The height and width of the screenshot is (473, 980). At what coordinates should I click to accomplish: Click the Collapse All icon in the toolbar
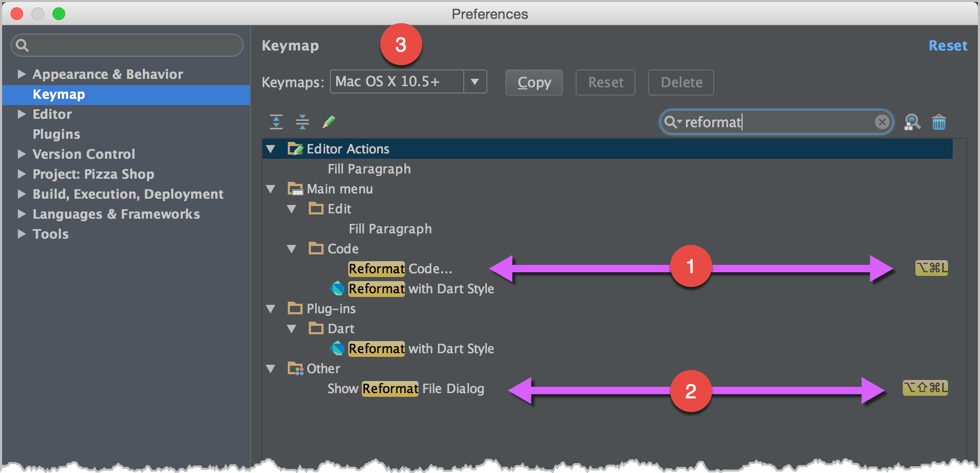(302, 121)
